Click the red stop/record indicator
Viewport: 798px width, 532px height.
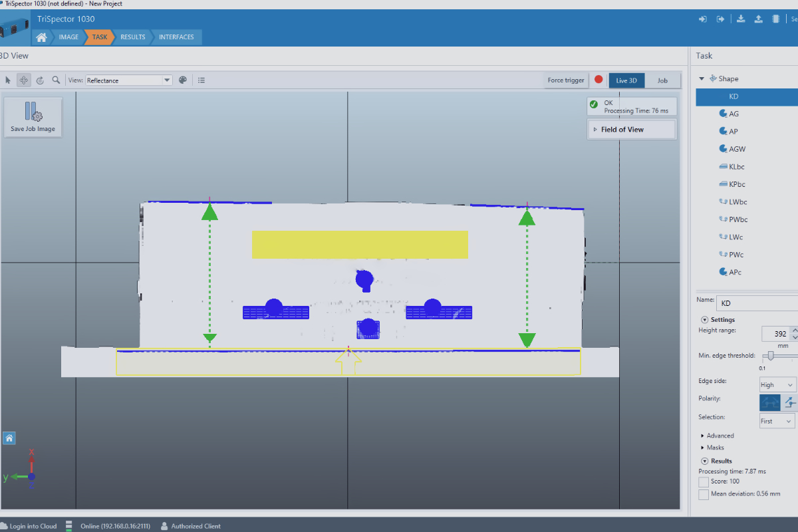click(598, 80)
